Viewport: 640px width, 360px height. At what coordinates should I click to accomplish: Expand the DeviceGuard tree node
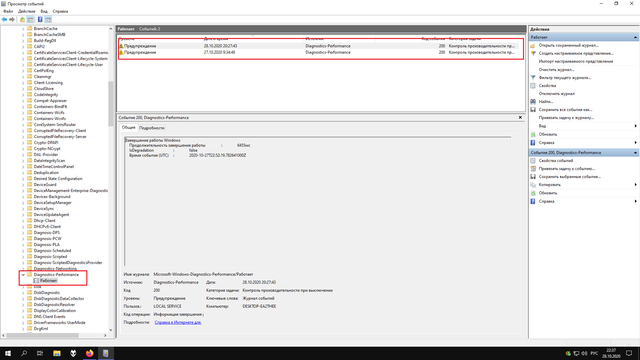point(23,184)
